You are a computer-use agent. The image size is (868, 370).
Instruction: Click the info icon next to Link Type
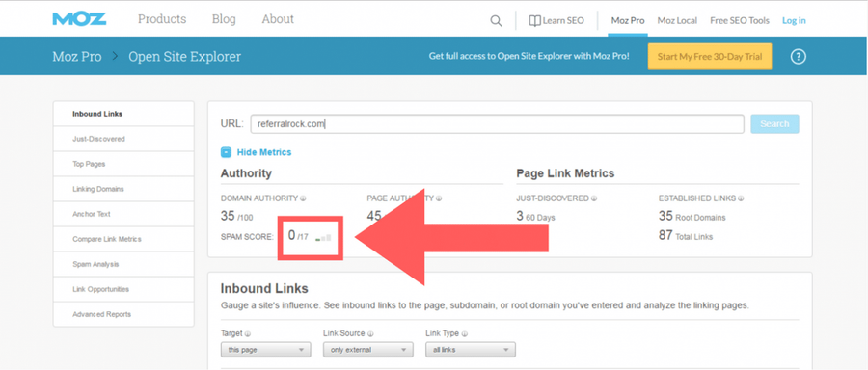464,334
